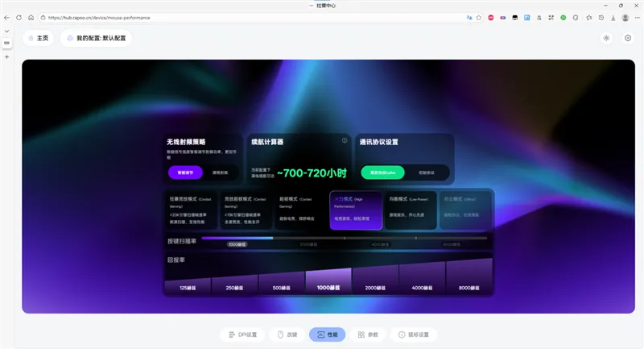Select 智能调节 wireless RF strategy
644x349 pixels.
185,172
